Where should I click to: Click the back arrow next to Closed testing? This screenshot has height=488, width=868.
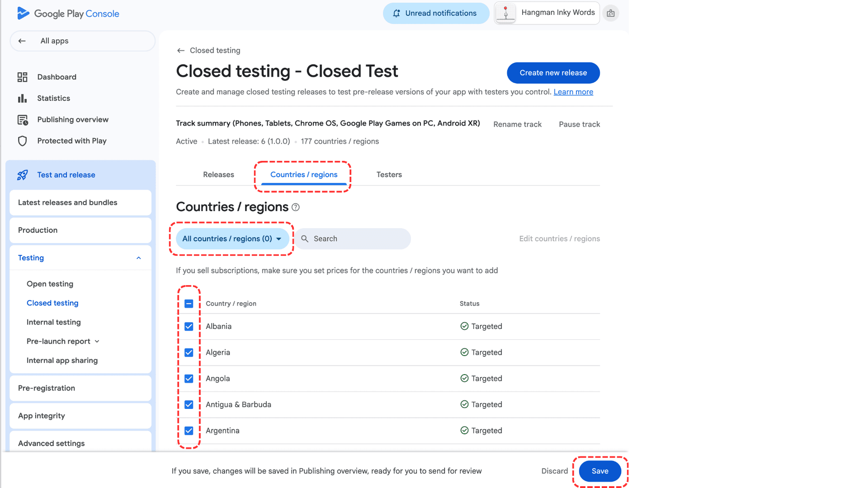[x=181, y=51]
